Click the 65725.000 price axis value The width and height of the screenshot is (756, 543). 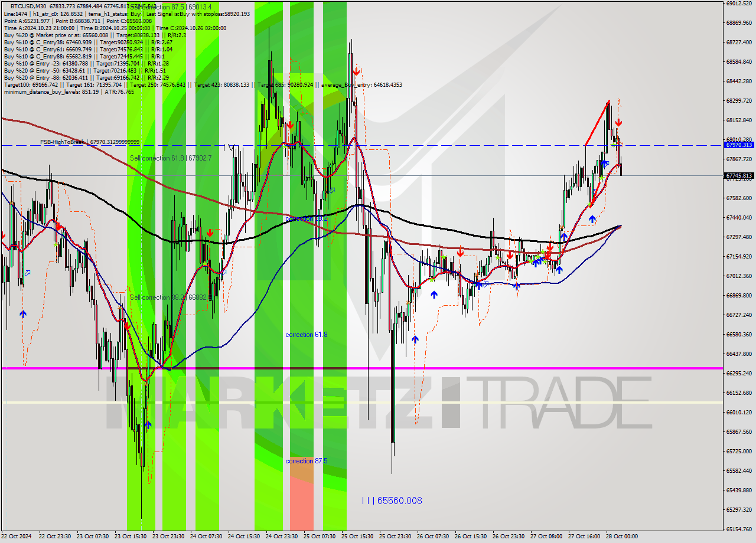[x=739, y=451]
